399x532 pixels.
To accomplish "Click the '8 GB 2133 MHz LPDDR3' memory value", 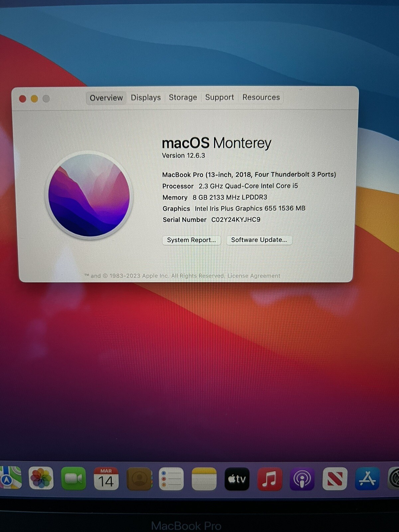I will pos(230,197).
